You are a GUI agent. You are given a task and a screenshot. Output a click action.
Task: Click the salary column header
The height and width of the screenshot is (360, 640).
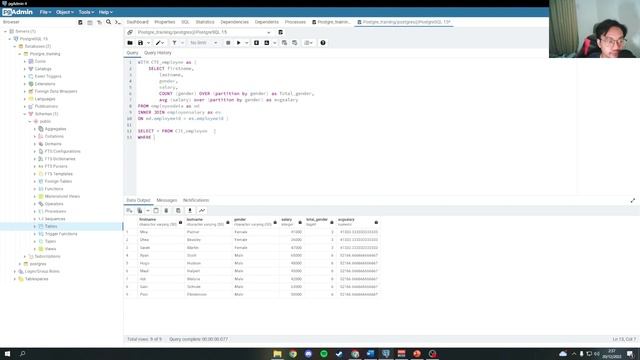pyautogui.click(x=291, y=222)
